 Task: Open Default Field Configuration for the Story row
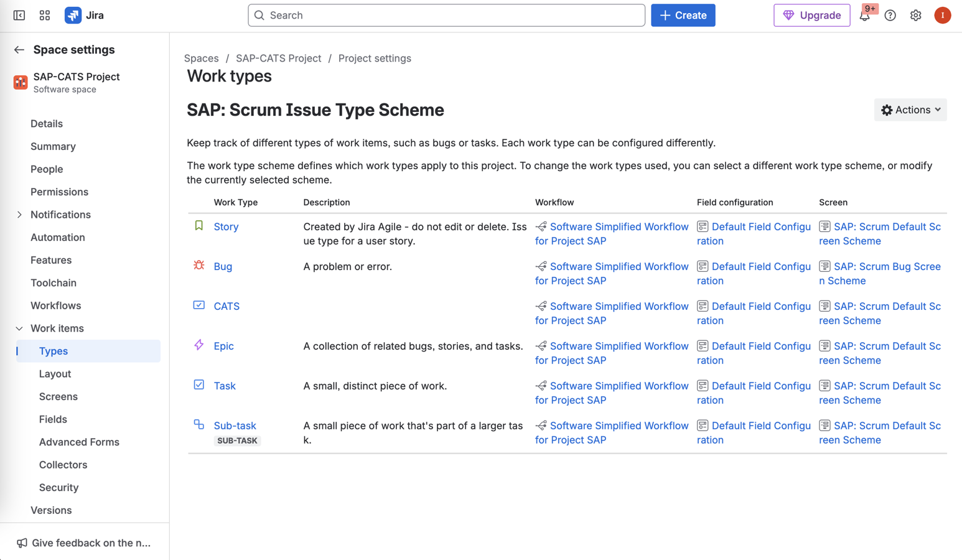coord(760,233)
